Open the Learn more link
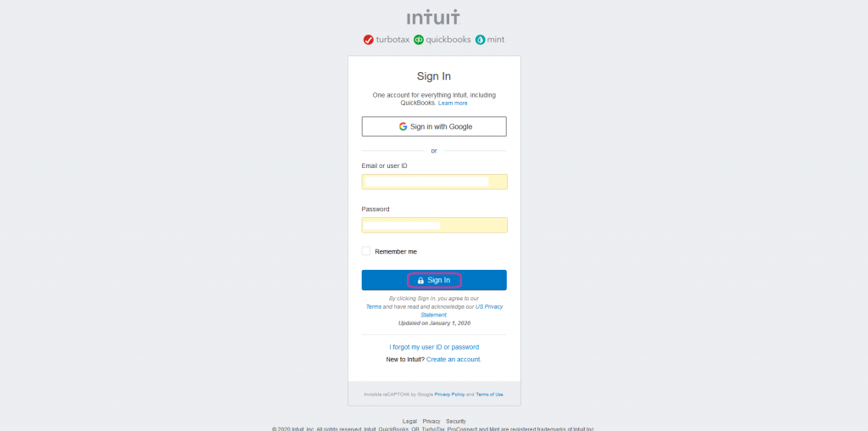This screenshot has height=431, width=868. 453,103
